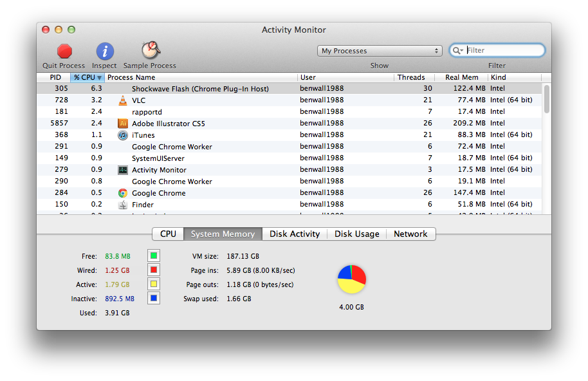This screenshot has width=588, height=381.
Task: Click the green zoom window button
Action: (x=71, y=30)
